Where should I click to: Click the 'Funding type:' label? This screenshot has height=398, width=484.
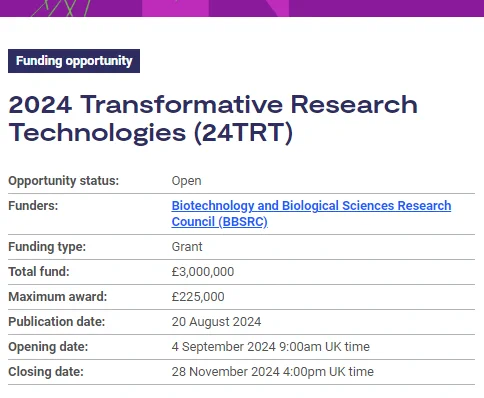[x=47, y=247]
